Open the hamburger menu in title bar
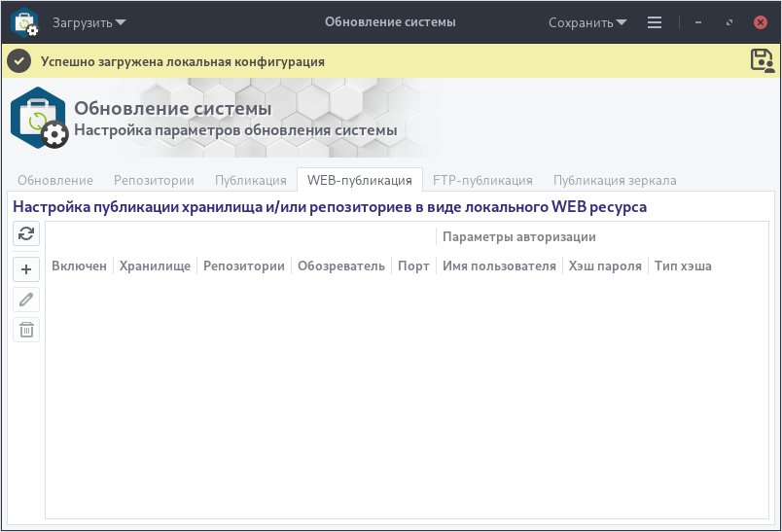The height and width of the screenshot is (532, 782). coord(655,22)
